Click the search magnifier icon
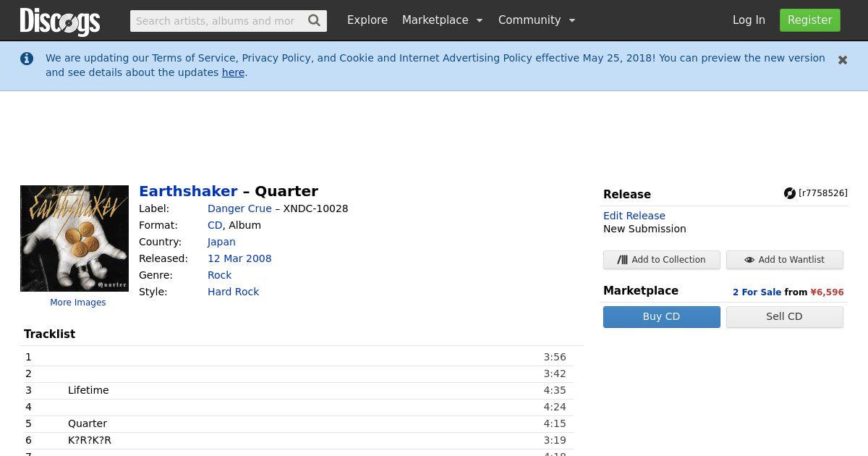 coord(314,20)
